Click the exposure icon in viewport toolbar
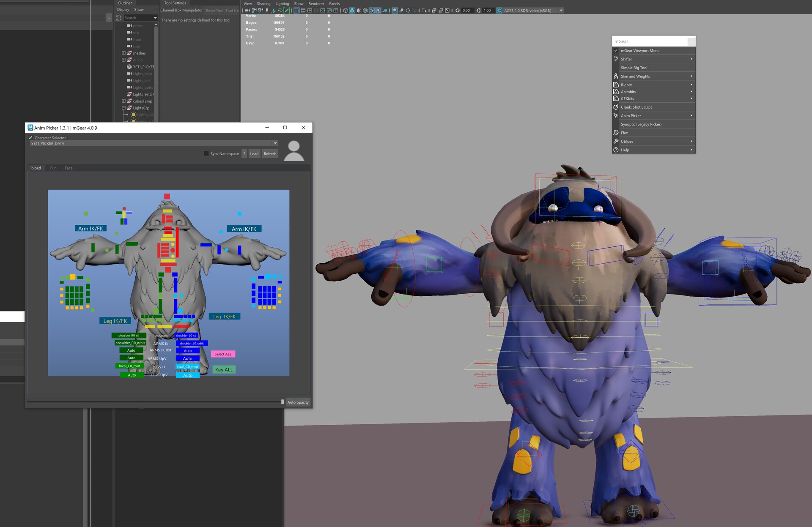This screenshot has height=527, width=812. (458, 11)
